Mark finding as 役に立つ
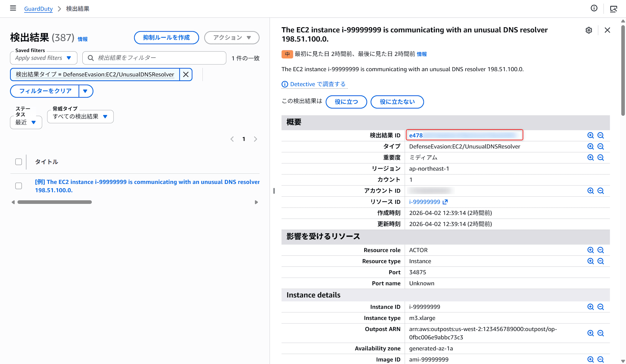This screenshot has height=364, width=626. tap(346, 102)
